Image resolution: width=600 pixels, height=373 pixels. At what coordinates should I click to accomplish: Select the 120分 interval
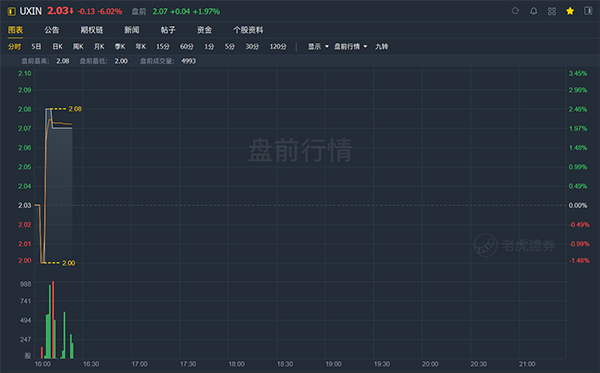tap(278, 46)
